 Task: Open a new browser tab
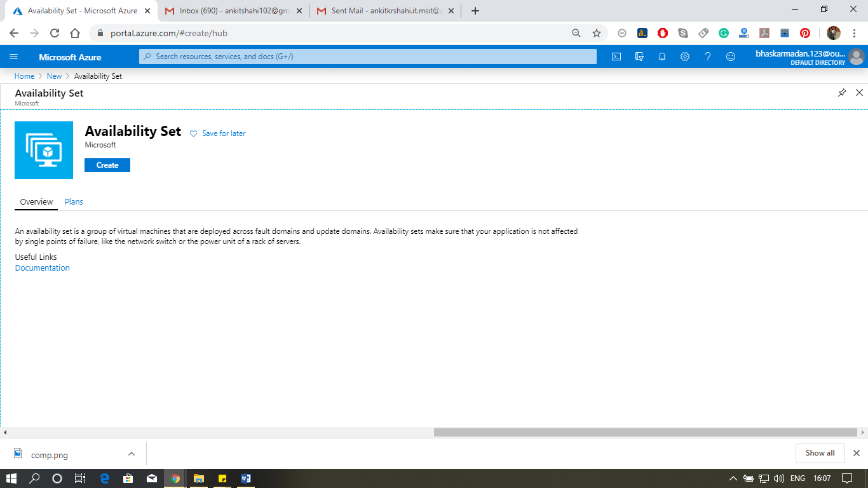pyautogui.click(x=475, y=11)
